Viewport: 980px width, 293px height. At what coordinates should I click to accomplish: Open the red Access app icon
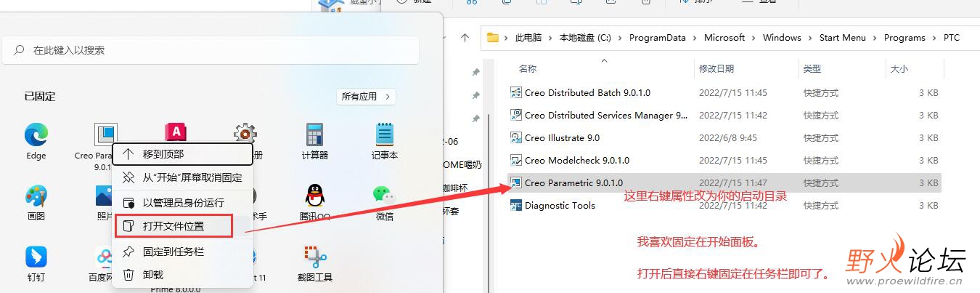(176, 132)
